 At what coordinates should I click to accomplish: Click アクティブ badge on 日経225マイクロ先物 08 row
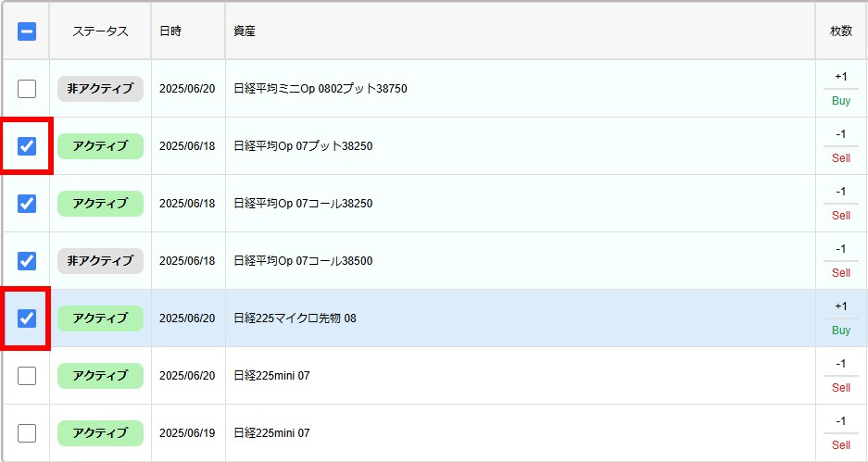click(x=100, y=318)
